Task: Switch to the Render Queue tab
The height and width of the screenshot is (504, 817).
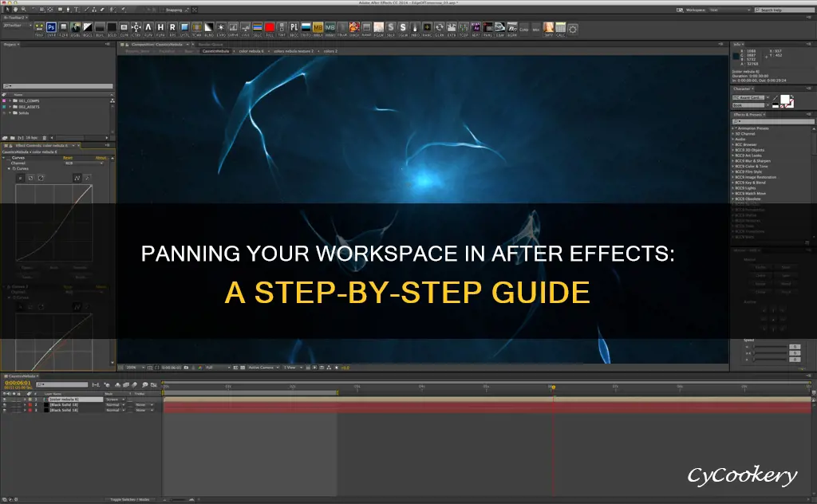Action: [x=211, y=45]
